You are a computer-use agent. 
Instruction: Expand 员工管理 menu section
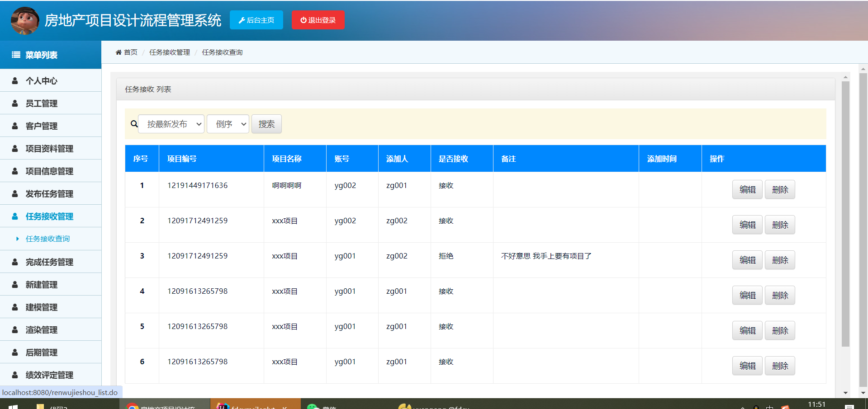point(51,103)
